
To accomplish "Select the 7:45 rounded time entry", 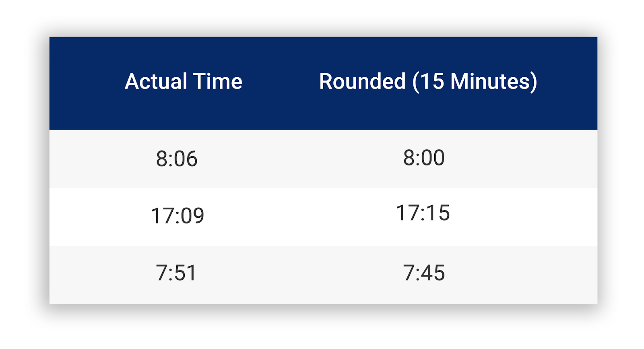I will point(424,273).
